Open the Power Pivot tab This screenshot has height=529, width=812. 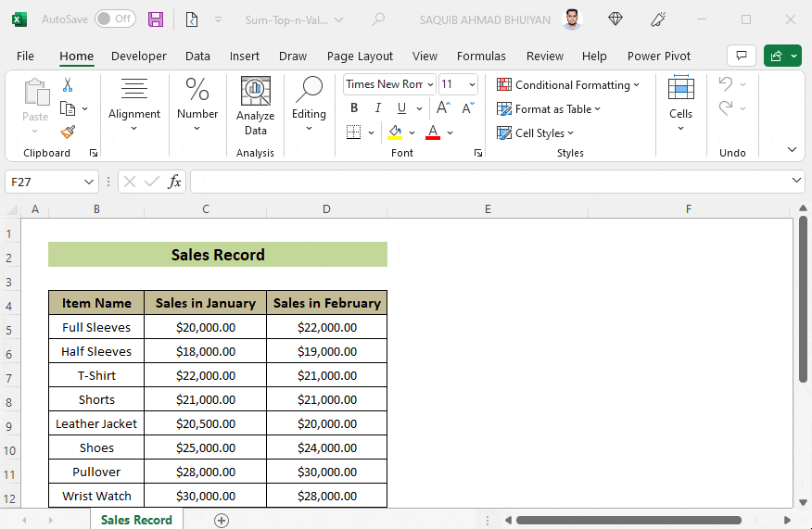coord(659,56)
